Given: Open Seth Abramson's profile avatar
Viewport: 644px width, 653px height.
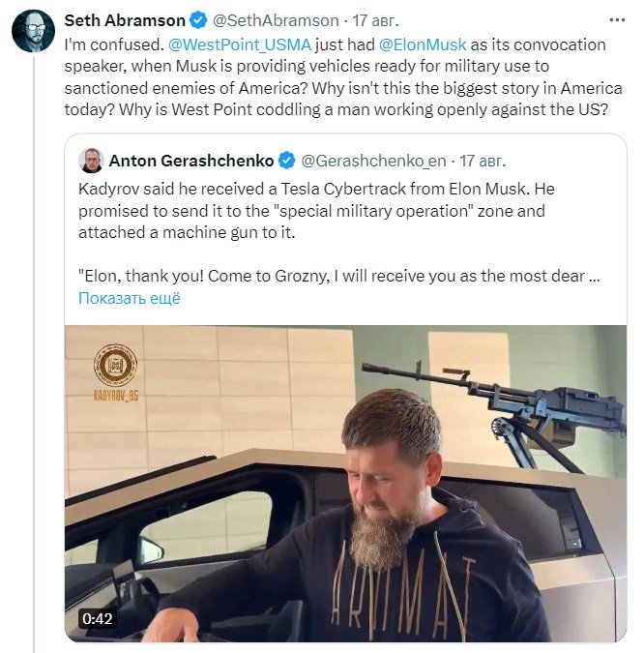Looking at the screenshot, I should tap(32, 32).
